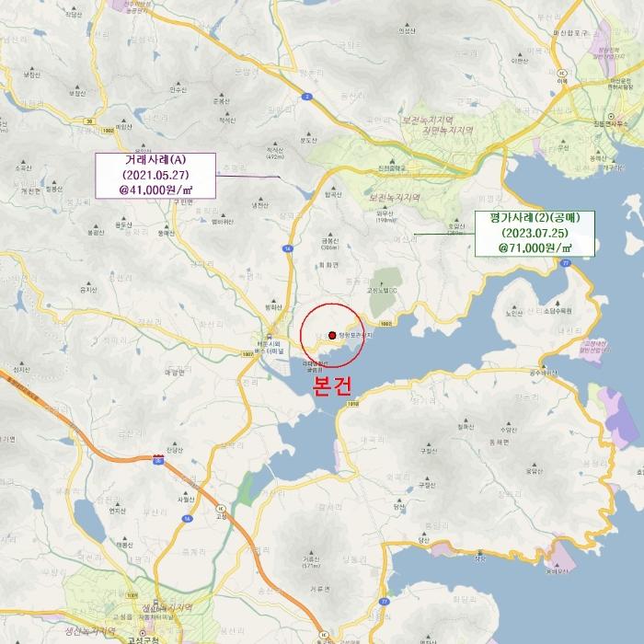Click the route 1007 road shield

247,353
